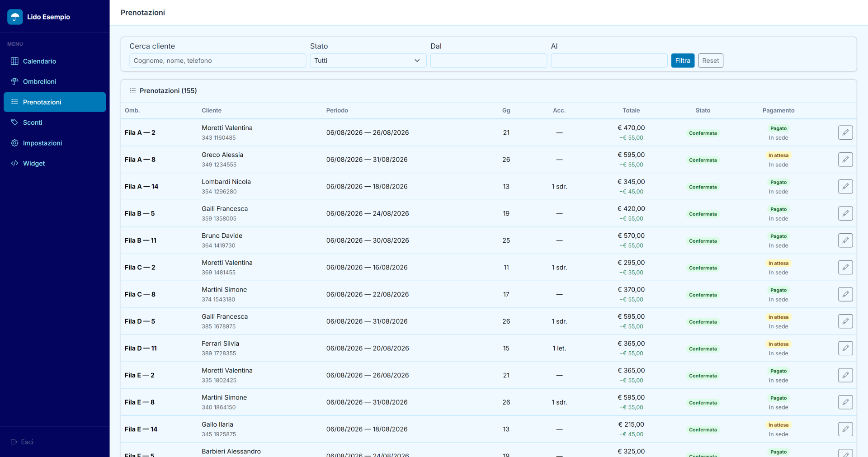The height and width of the screenshot is (457, 868).
Task: Open Ombrelloni from the sidebar menu
Action: 55,81
